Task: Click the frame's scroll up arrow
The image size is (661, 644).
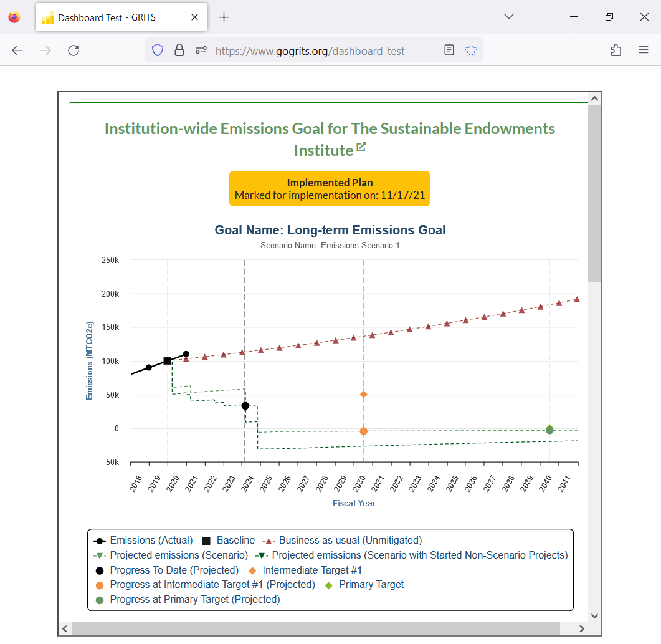Action: [594, 99]
